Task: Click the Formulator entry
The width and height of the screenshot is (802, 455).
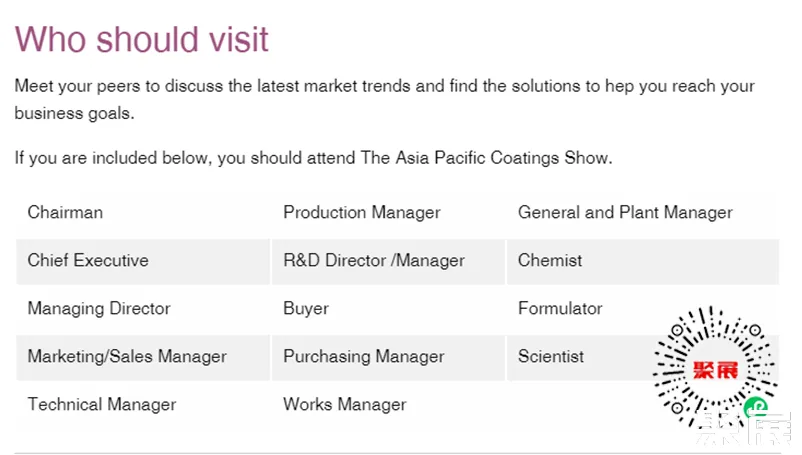Action: 560,308
